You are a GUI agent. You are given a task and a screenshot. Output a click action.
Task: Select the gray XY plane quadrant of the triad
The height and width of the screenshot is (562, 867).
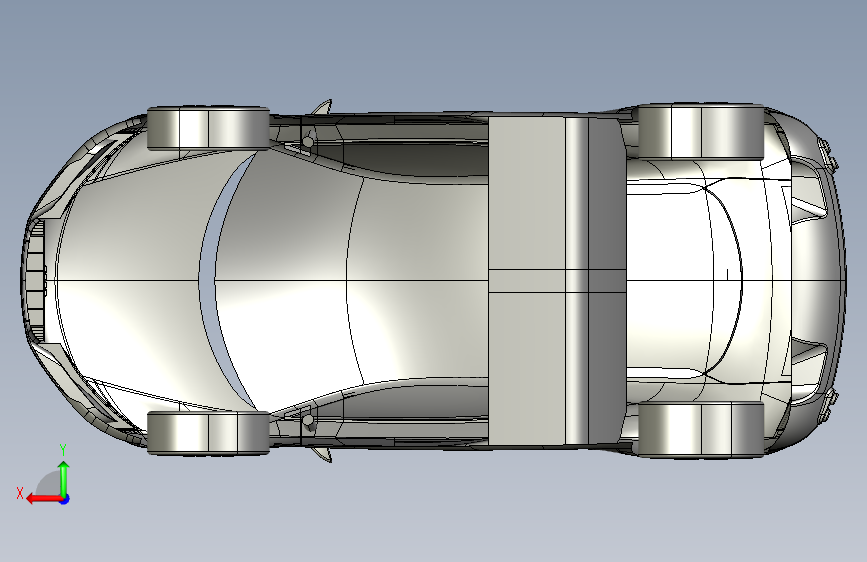click(x=49, y=485)
